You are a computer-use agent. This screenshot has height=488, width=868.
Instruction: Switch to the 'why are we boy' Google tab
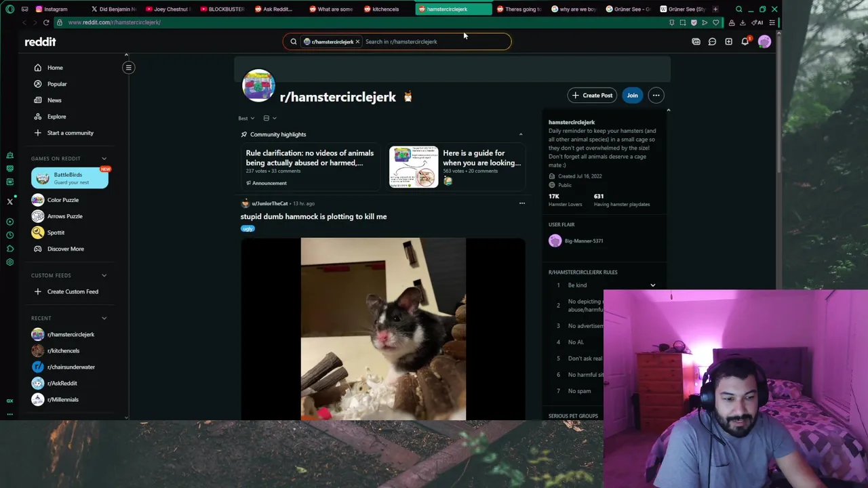573,9
